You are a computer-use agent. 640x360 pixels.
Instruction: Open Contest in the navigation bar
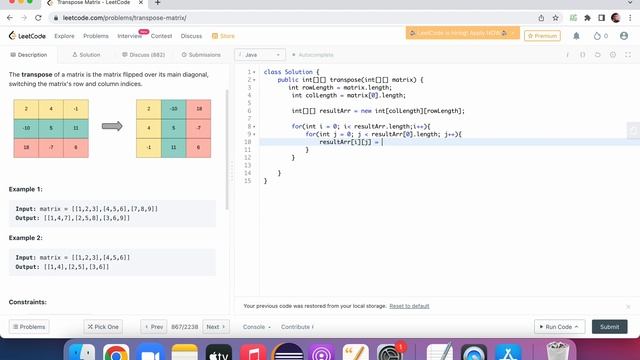[x=161, y=36]
